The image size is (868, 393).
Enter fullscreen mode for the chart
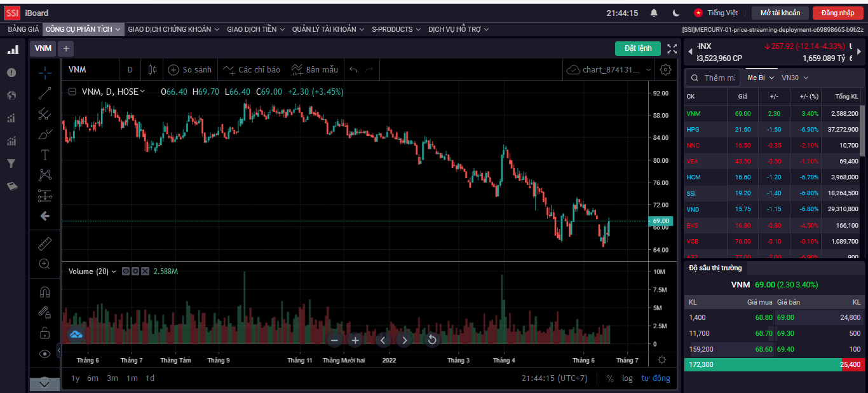pyautogui.click(x=672, y=48)
